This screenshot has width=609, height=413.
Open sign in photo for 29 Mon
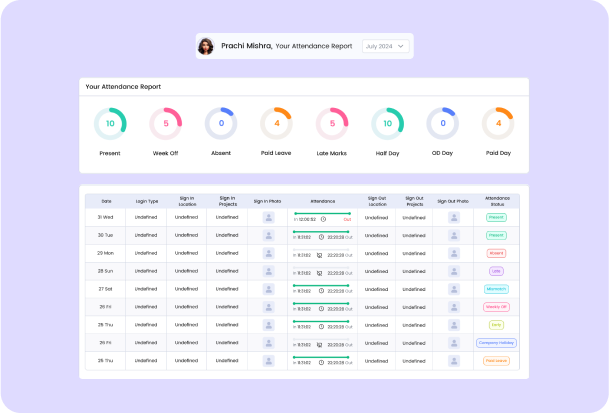(268, 254)
